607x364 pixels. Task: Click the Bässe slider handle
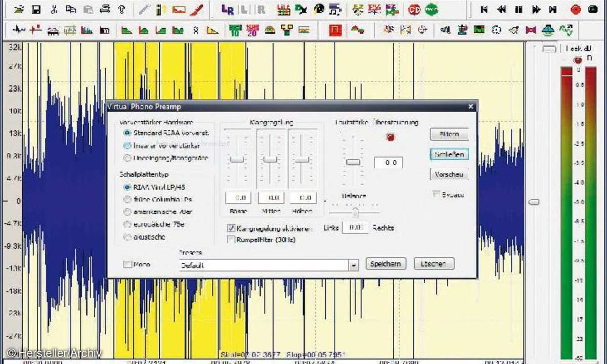[x=236, y=159]
